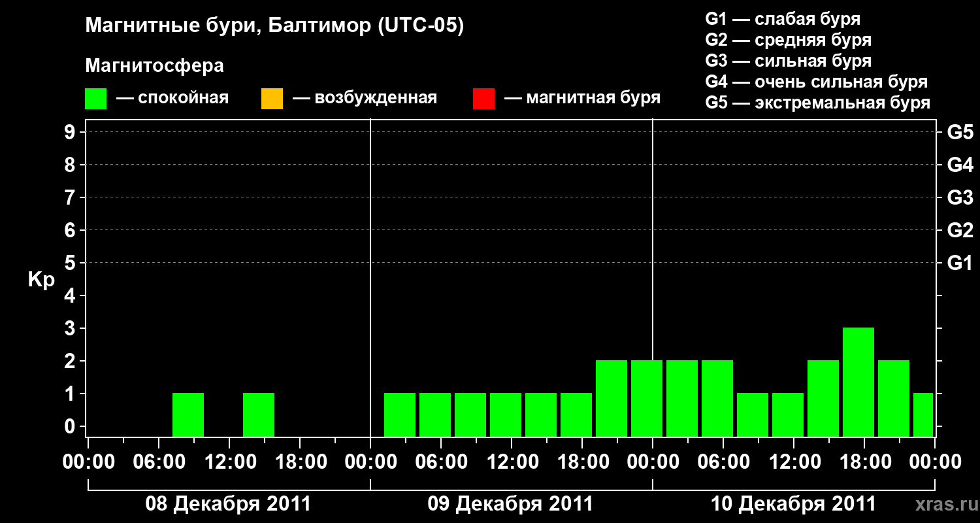The width and height of the screenshot is (980, 523).
Task: Click the '— спокойная' legend label
Action: click(172, 98)
